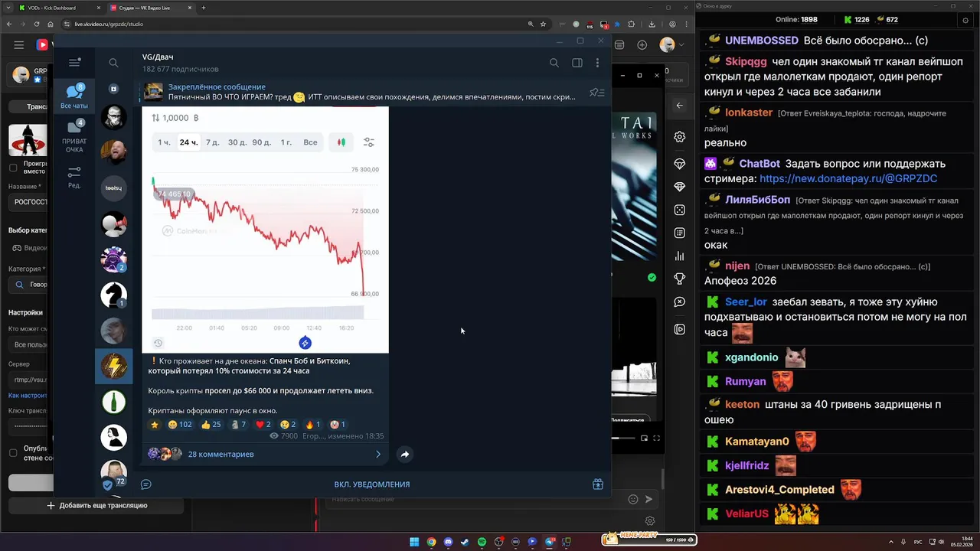The width and height of the screenshot is (980, 551).
Task: Open list icon in Kick sidebar
Action: (x=679, y=233)
